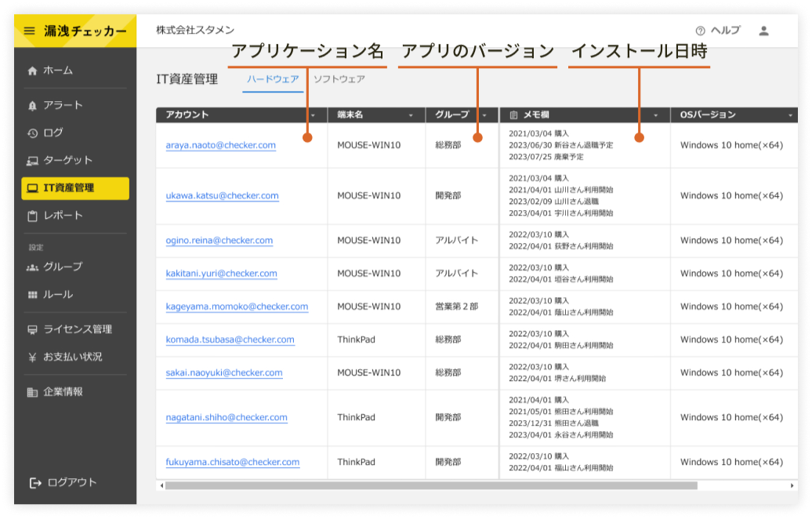This screenshot has width=812, height=519.
Task: Click the グループ people icon
Action: click(32, 267)
